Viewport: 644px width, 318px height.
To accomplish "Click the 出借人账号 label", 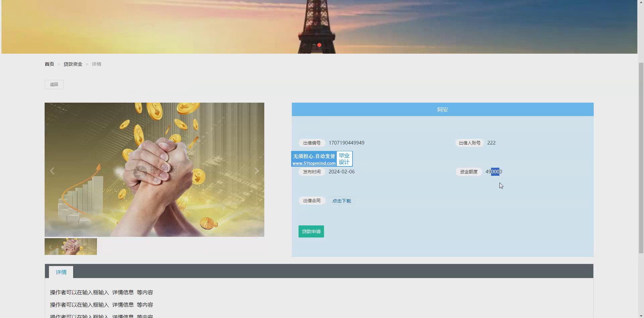I will [470, 143].
